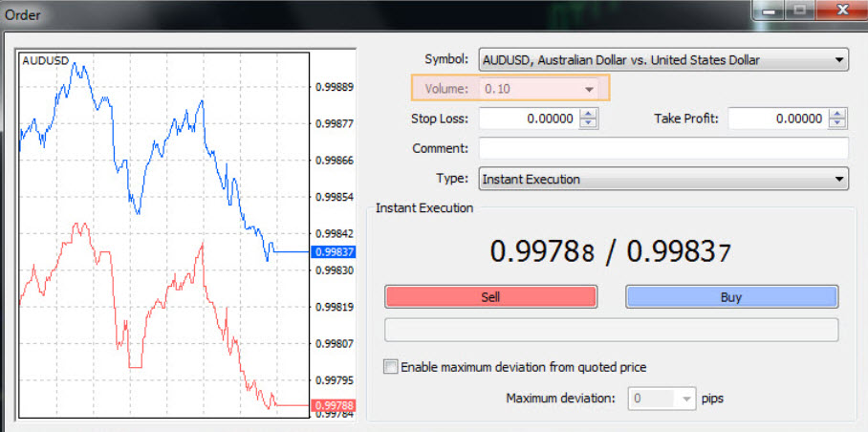Enable maximum deviation from quoted price
Image resolution: width=868 pixels, height=432 pixels.
click(391, 367)
